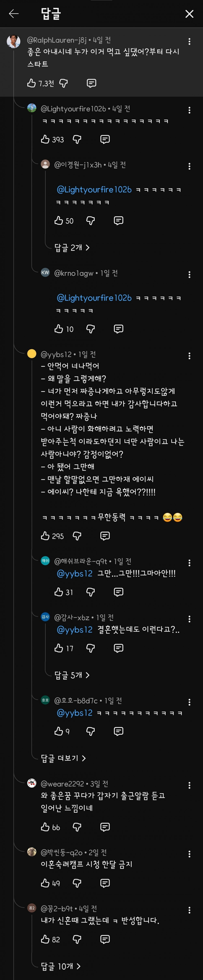
Task: Open more options for @yybs12 comment
Action: point(189,356)
